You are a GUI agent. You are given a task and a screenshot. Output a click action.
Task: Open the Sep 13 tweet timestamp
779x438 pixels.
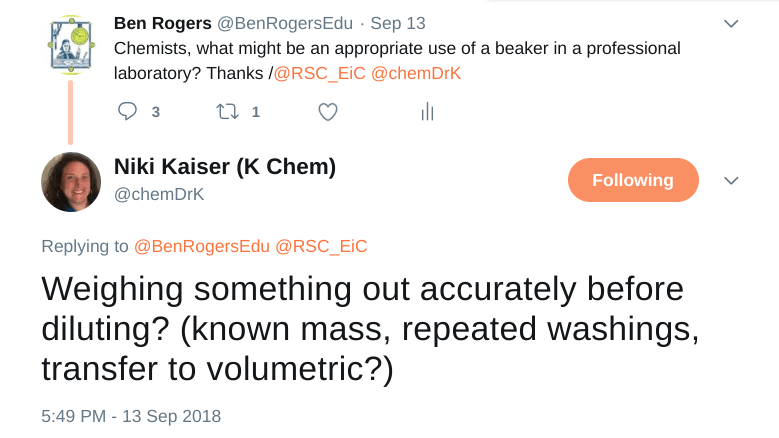point(398,22)
